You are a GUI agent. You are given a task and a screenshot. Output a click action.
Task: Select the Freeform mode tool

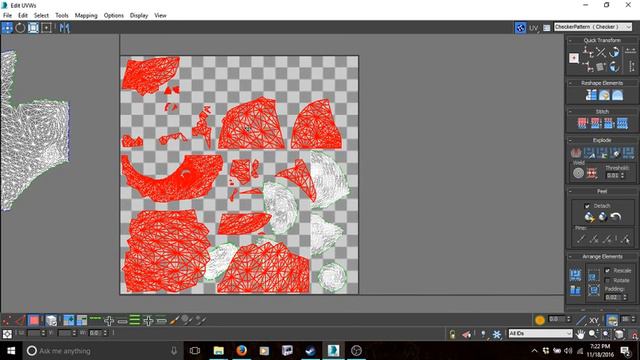pyautogui.click(x=46, y=28)
